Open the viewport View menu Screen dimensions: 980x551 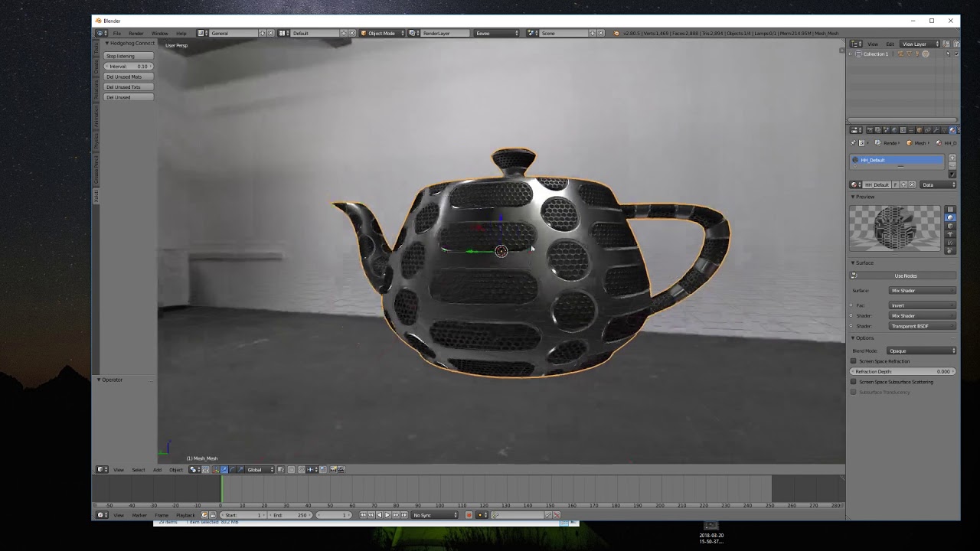point(119,470)
